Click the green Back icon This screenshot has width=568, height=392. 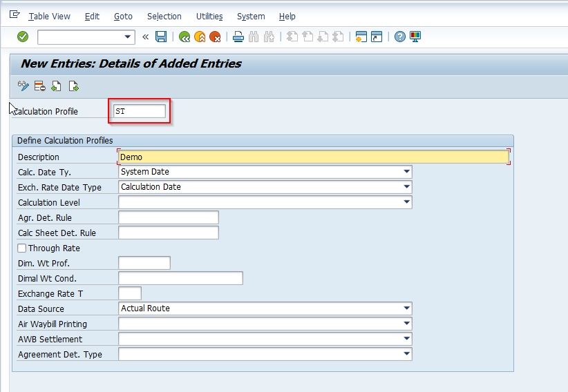184,37
